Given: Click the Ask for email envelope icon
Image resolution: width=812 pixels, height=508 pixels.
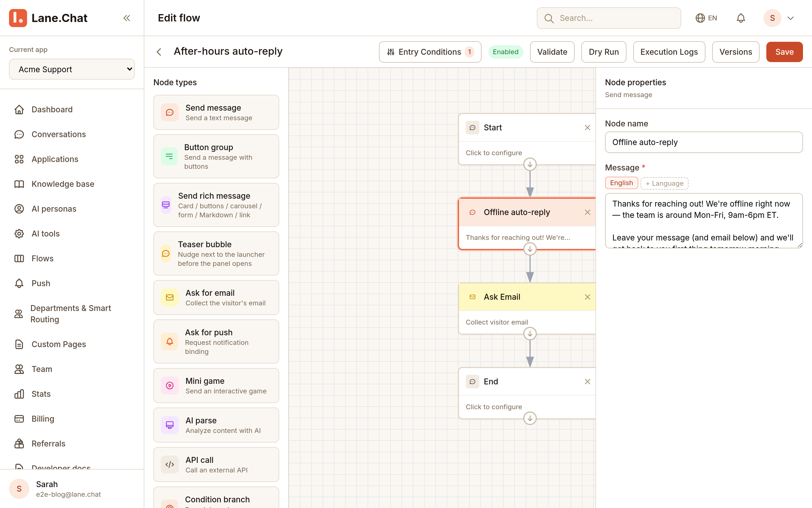Looking at the screenshot, I should point(170,297).
